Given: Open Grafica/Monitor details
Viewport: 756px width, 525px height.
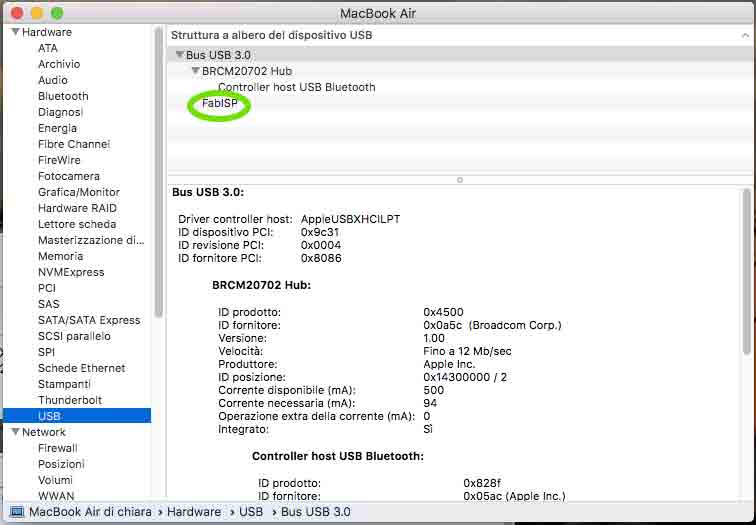Looking at the screenshot, I should pos(79,192).
